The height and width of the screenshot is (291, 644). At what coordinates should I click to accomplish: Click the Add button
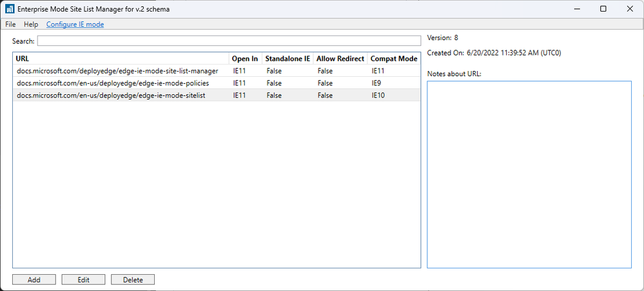[34, 279]
